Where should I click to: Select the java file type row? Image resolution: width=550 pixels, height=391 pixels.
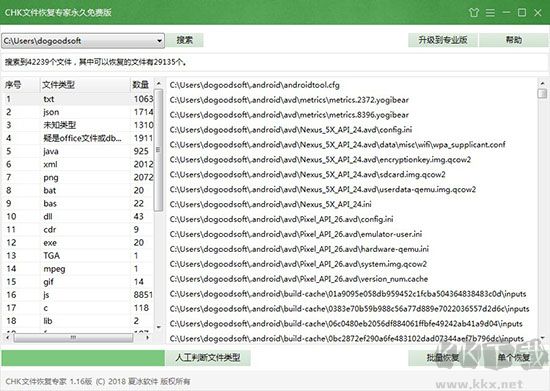78,151
